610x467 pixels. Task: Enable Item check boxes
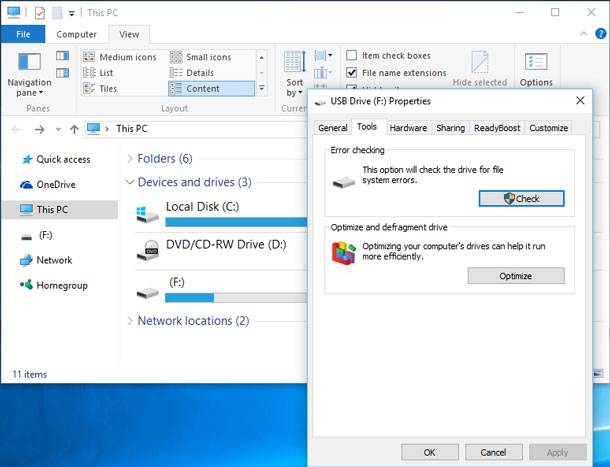click(351, 56)
